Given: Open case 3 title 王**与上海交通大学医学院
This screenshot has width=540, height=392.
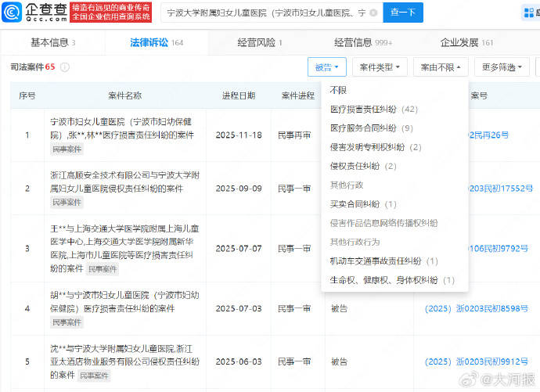Looking at the screenshot, I should pyautogui.click(x=124, y=248).
